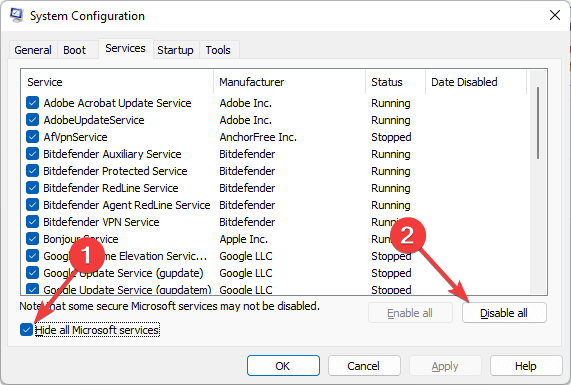Image resolution: width=571 pixels, height=385 pixels.
Task: Sort by the Service column header
Action: point(117,82)
